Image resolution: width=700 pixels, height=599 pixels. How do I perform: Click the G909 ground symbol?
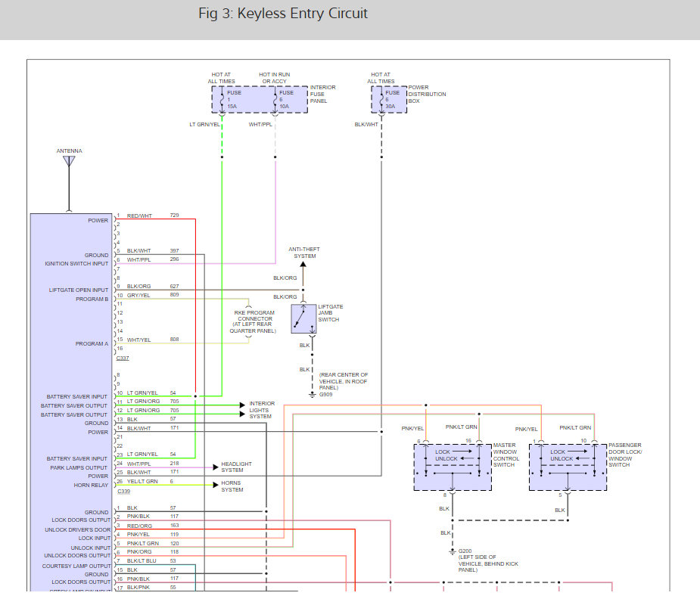[313, 395]
